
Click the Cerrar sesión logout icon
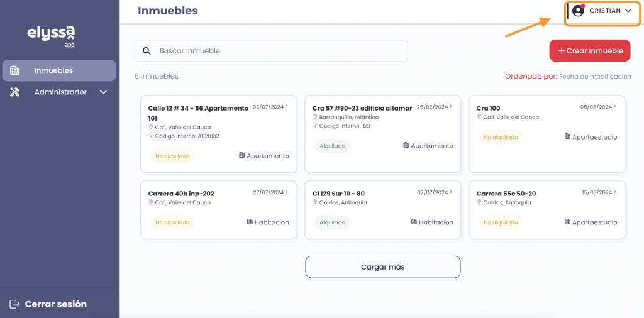pyautogui.click(x=14, y=304)
